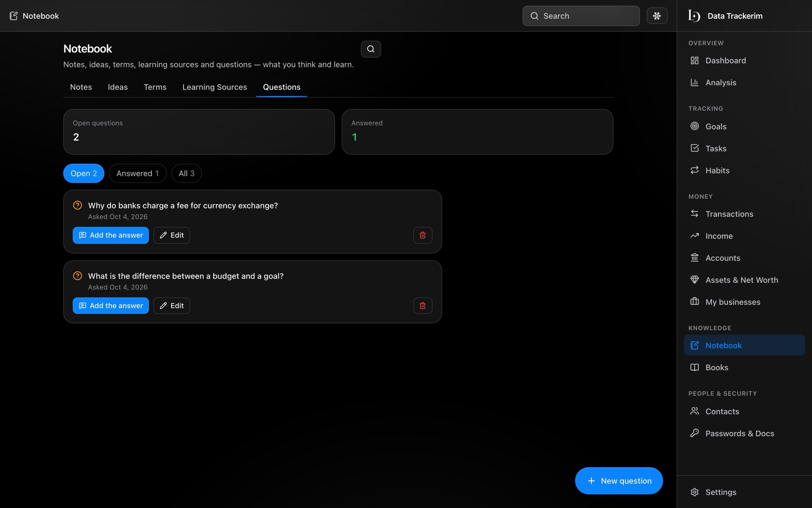Click the Notebook search magnifier button
This screenshot has width=812, height=508.
point(371,49)
